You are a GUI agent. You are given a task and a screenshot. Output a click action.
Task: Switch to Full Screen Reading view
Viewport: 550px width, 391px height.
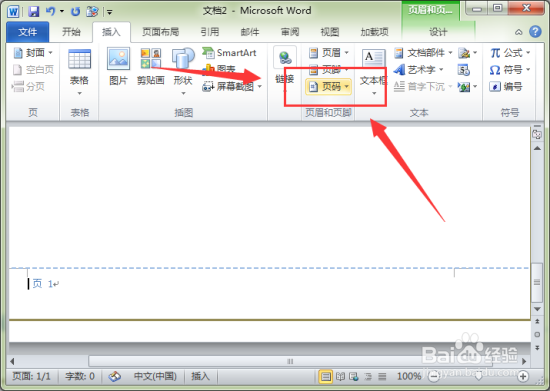(340, 377)
